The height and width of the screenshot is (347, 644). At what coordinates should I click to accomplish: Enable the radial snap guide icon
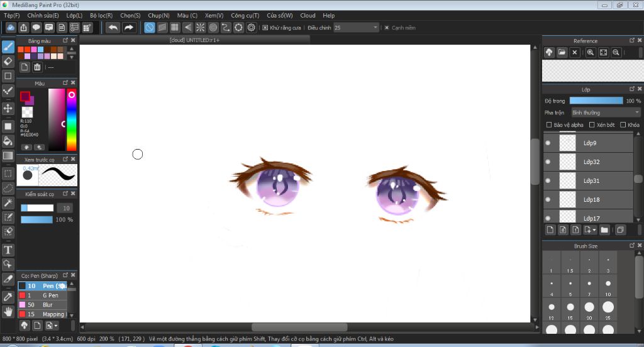coord(201,28)
